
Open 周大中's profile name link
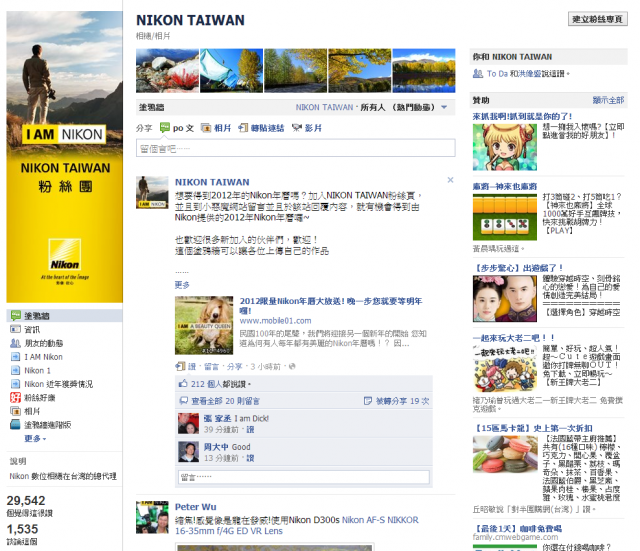click(x=216, y=447)
